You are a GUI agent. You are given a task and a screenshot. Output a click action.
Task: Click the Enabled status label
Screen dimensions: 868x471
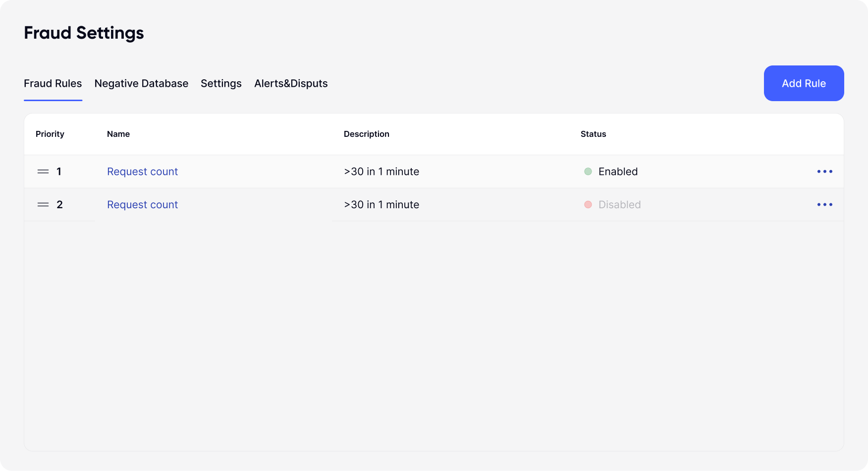click(618, 172)
